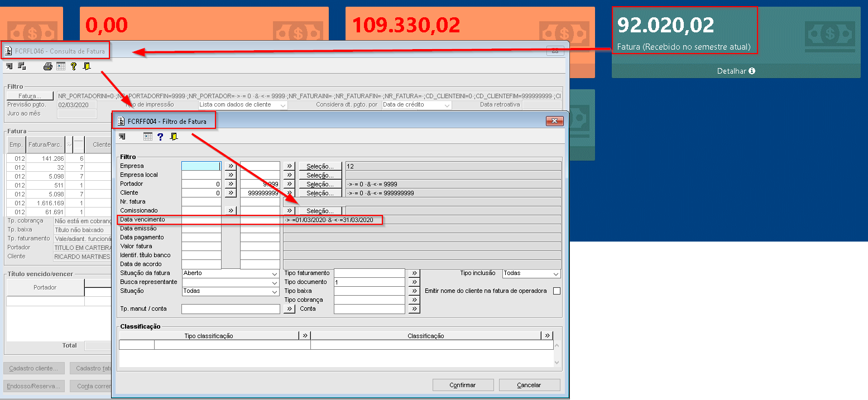Click the Seleção button in the Empresa local row

[x=320, y=175]
